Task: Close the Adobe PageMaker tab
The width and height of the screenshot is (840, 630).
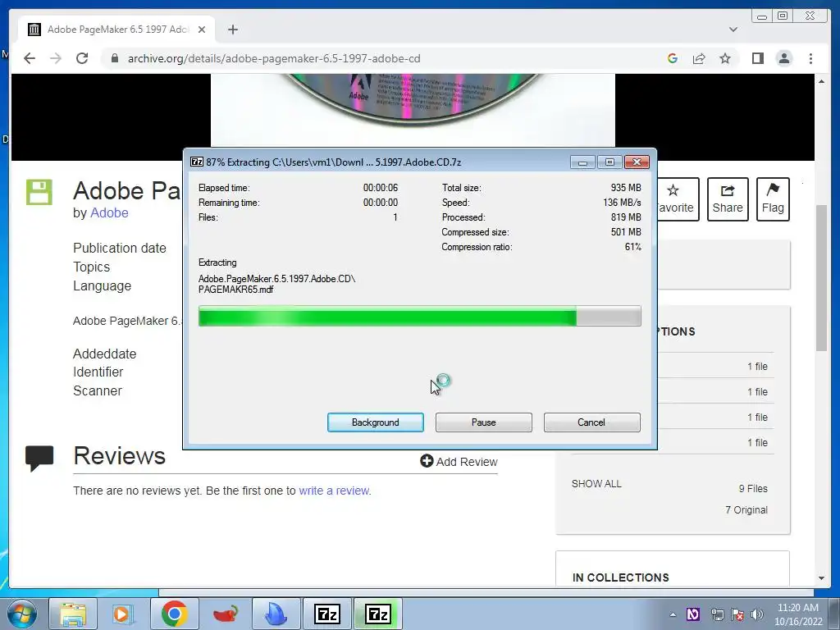Action: [x=202, y=30]
